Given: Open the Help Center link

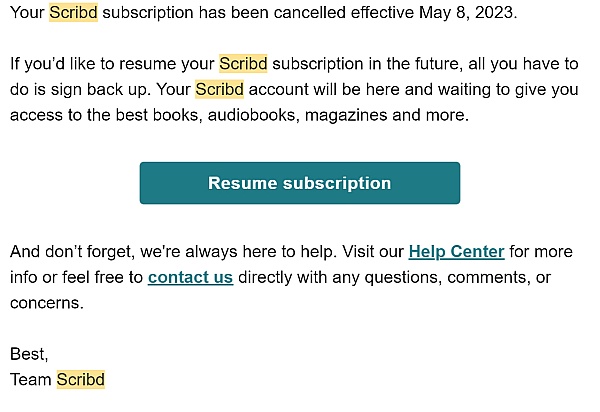Looking at the screenshot, I should [456, 252].
